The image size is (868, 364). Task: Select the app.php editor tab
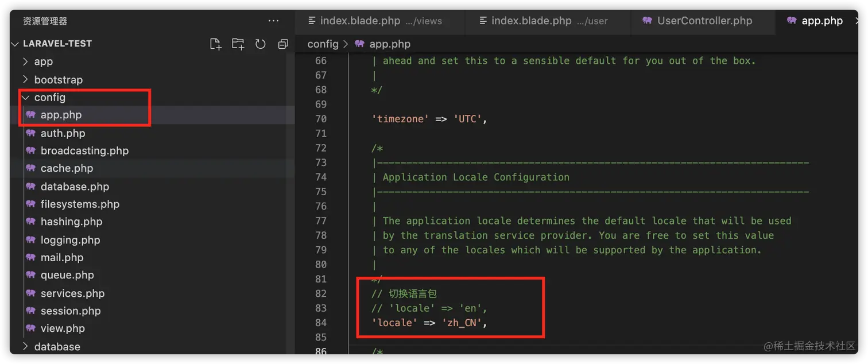[817, 21]
